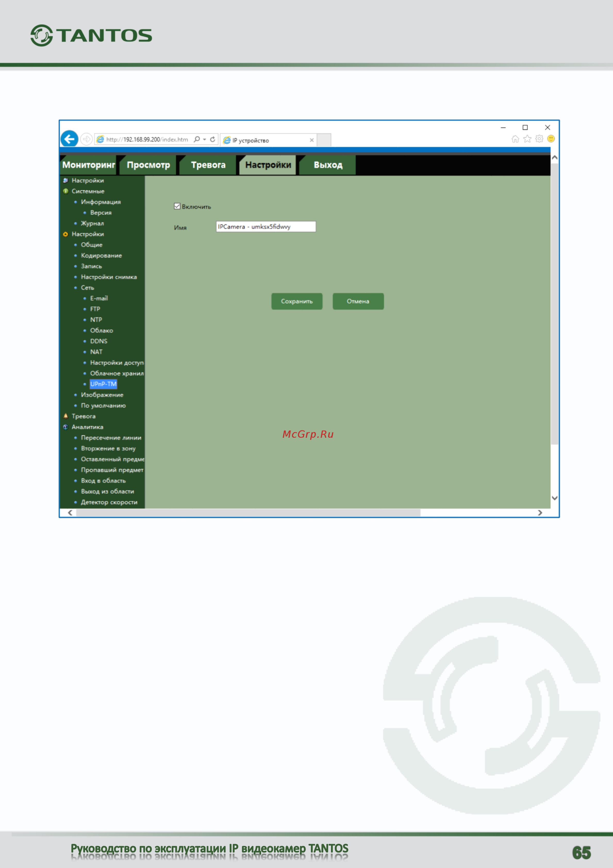
Task: Click the vertical scrollbar down arrow
Action: (x=554, y=498)
